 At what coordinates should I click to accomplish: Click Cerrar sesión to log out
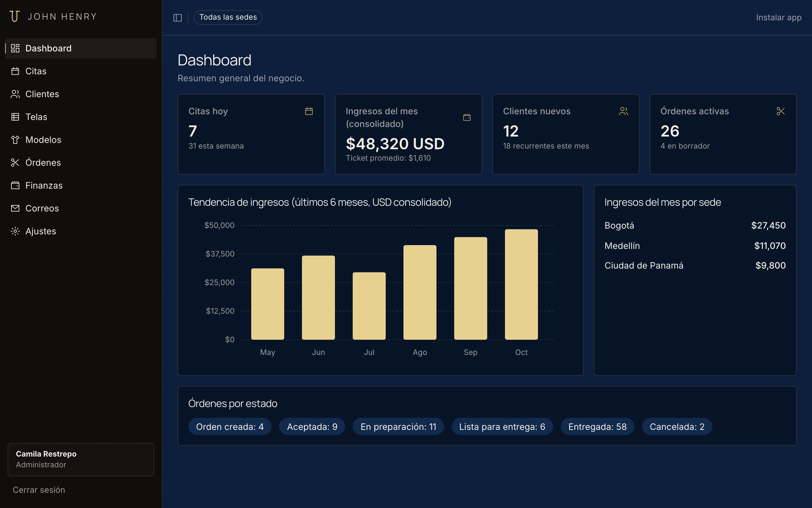click(39, 490)
